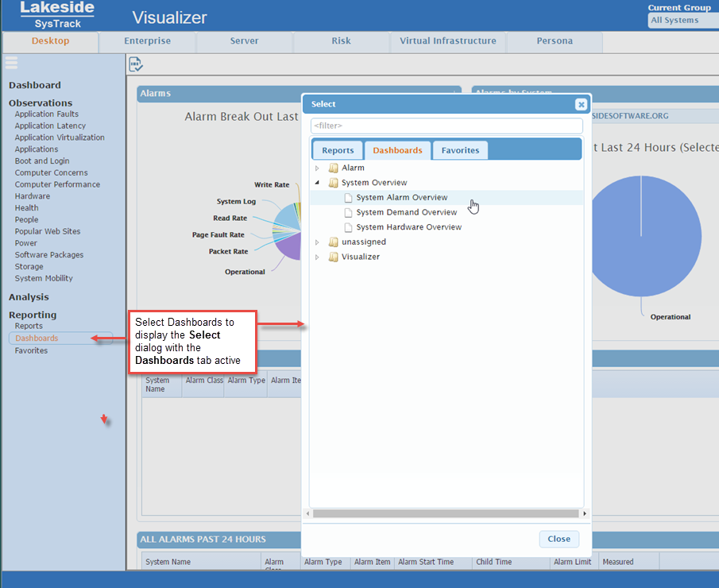Screen dimensions: 719x588
Task: Open the Current Group dropdown
Action: 682,21
